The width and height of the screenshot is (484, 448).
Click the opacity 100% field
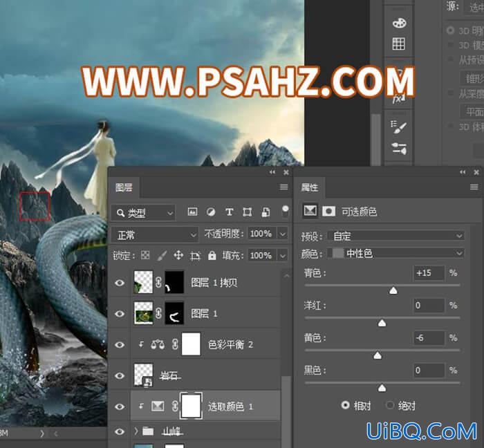point(261,234)
